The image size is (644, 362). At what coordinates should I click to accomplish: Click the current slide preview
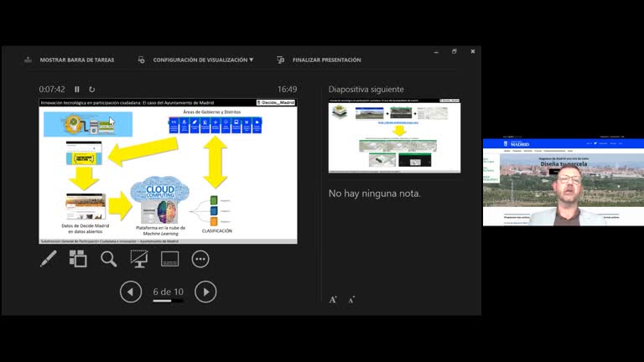point(168,171)
